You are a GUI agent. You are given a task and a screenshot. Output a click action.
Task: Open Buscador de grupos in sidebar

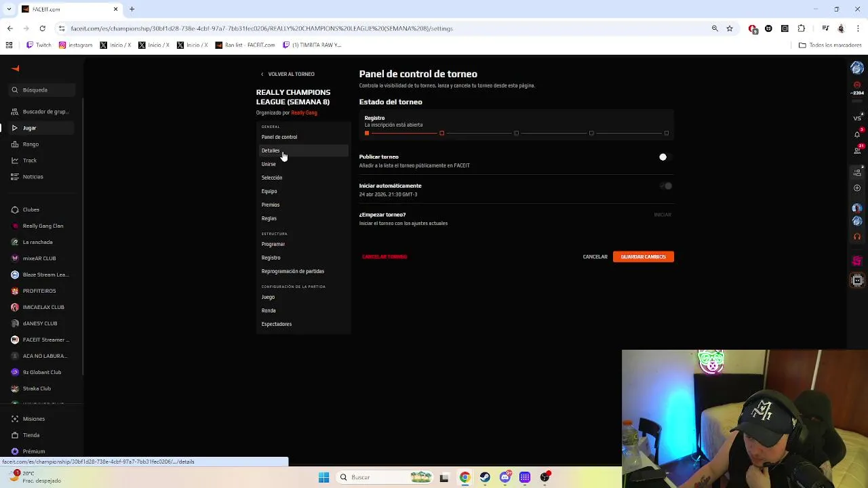point(41,111)
